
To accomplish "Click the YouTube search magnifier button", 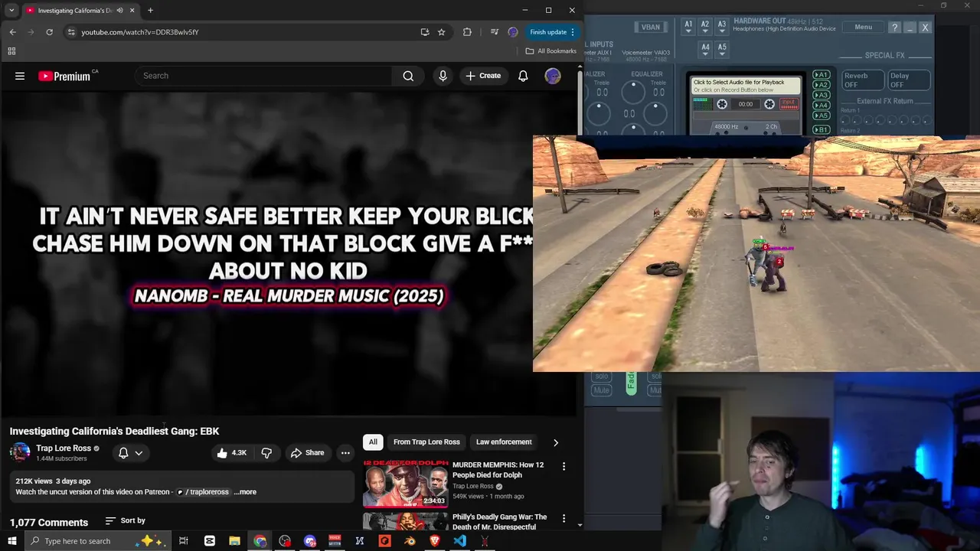I will [408, 76].
